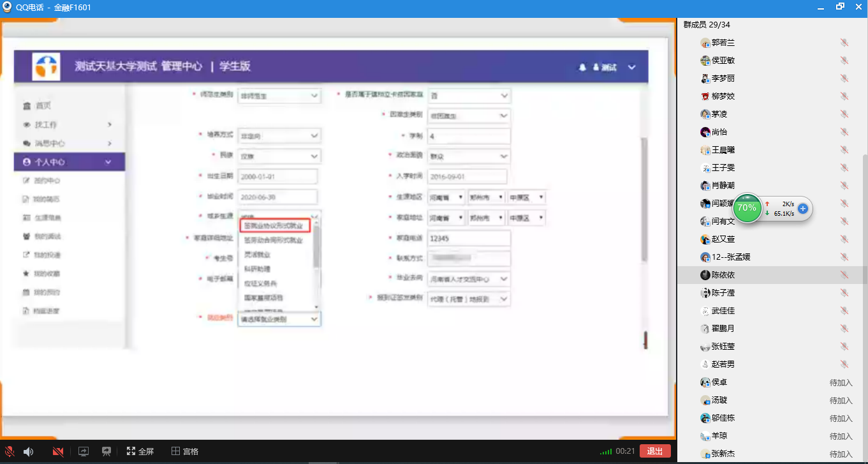The image size is (868, 464).
Task: Click the share screen icon
Action: click(84, 451)
